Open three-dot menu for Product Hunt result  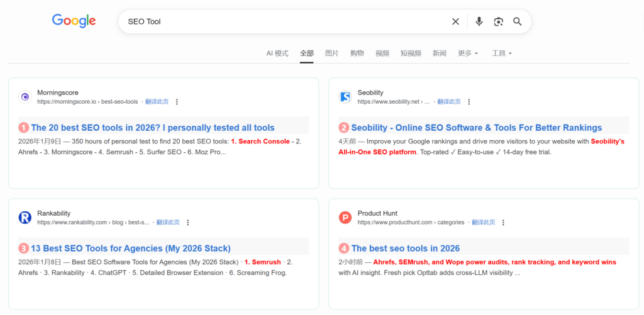503,223
